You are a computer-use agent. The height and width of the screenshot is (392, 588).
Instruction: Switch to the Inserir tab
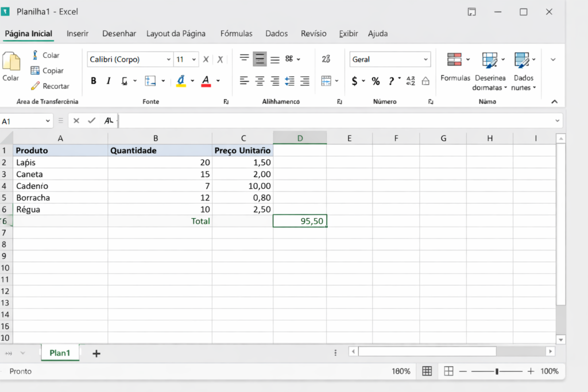(78, 34)
